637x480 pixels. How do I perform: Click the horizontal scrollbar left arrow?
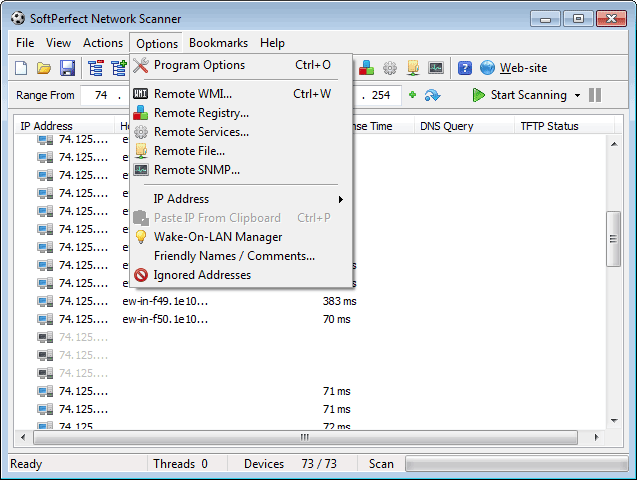(x=23, y=437)
